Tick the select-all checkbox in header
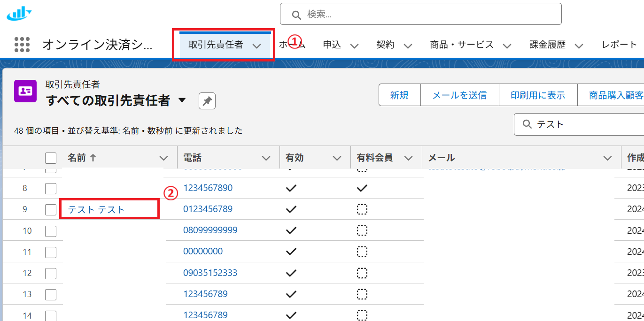Image resolution: width=644 pixels, height=321 pixels. coord(51,158)
